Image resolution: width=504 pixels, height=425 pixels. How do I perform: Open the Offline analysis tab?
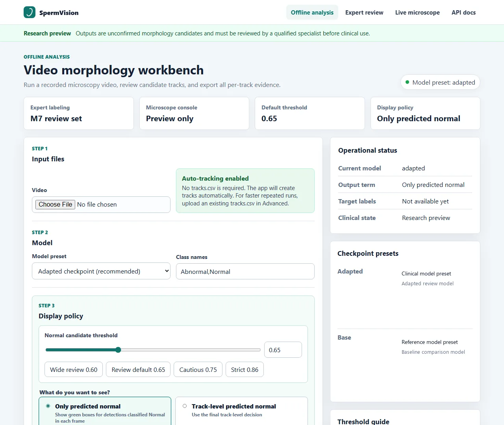tap(312, 12)
